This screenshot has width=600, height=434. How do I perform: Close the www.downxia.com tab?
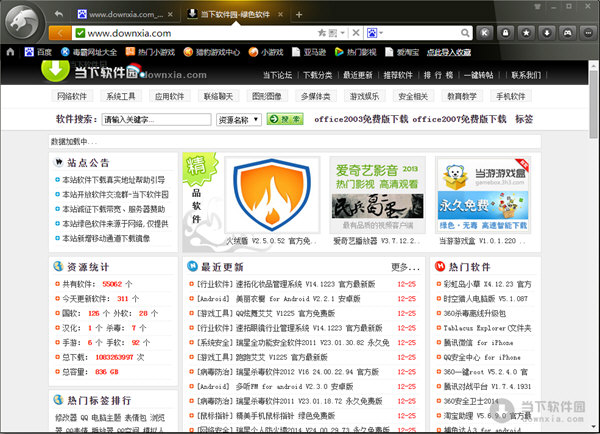tap(170, 15)
